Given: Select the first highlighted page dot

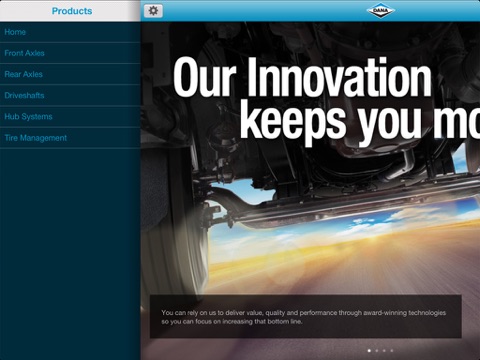Looking at the screenshot, I should tap(369, 350).
